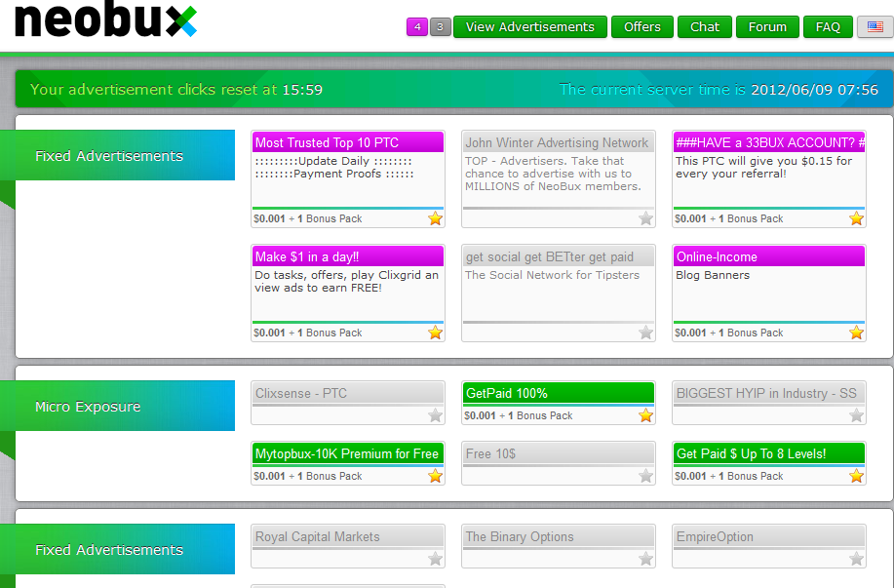Open the Free 10$ micro ad
894x588 pixels.
pyautogui.click(x=559, y=454)
